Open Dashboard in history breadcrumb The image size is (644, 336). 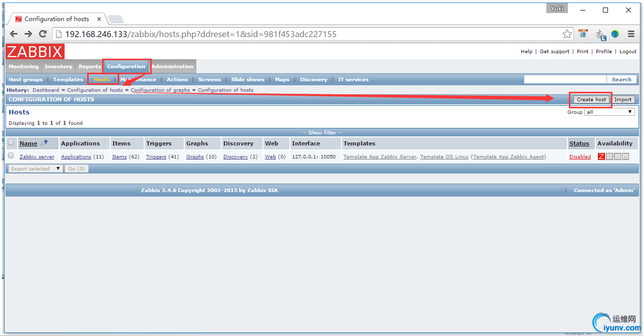coord(46,90)
